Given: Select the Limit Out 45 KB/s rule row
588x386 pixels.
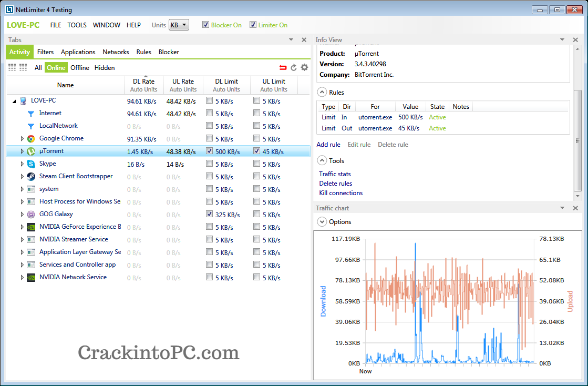Looking at the screenshot, I should (x=443, y=128).
